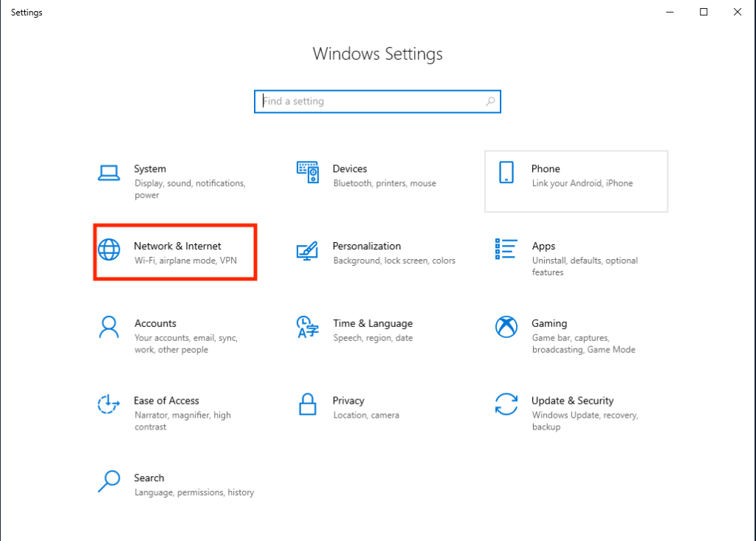Screen dimensions: 756x541
Task: Click the Ease of Access dotted-clock icon
Action: (109, 404)
